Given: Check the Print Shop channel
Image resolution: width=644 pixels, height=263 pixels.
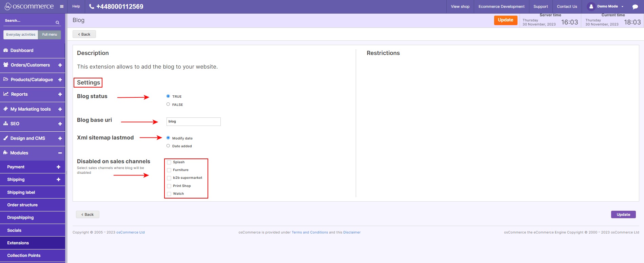Looking at the screenshot, I should [x=169, y=186].
